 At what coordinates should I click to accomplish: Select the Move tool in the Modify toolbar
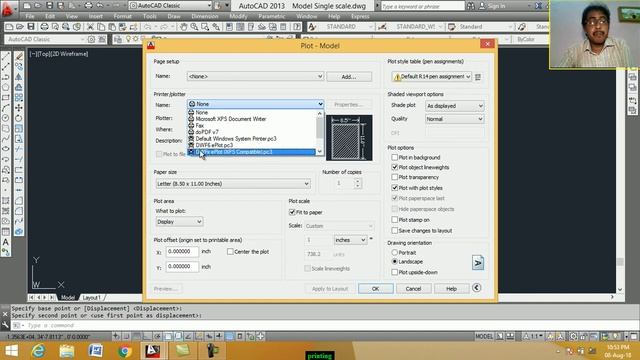[19, 108]
